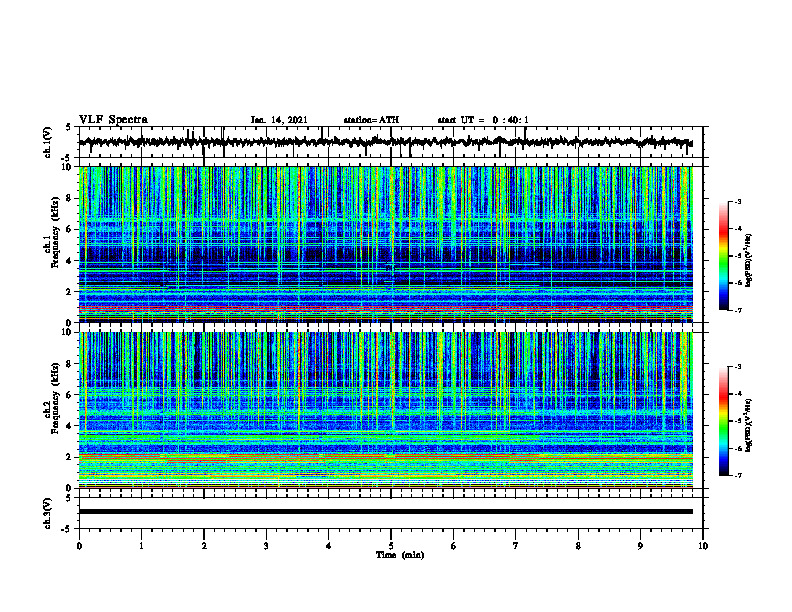Click the color scale bar beside ch.2 spectrogram
This screenshot has width=792, height=612.
(724, 421)
